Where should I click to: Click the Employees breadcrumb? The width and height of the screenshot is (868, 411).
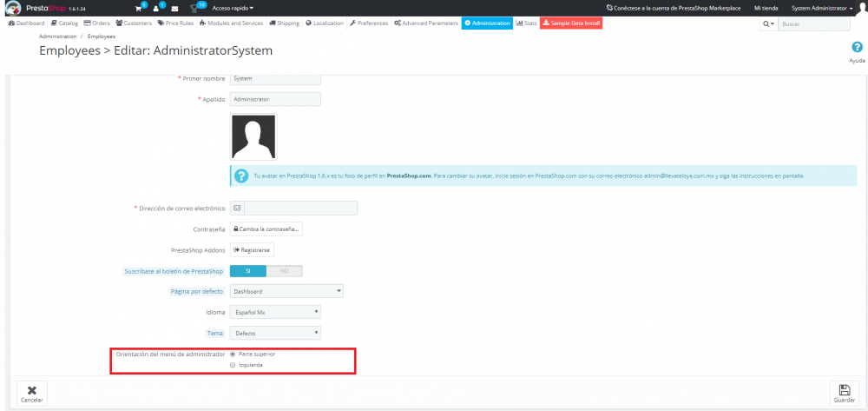102,36
